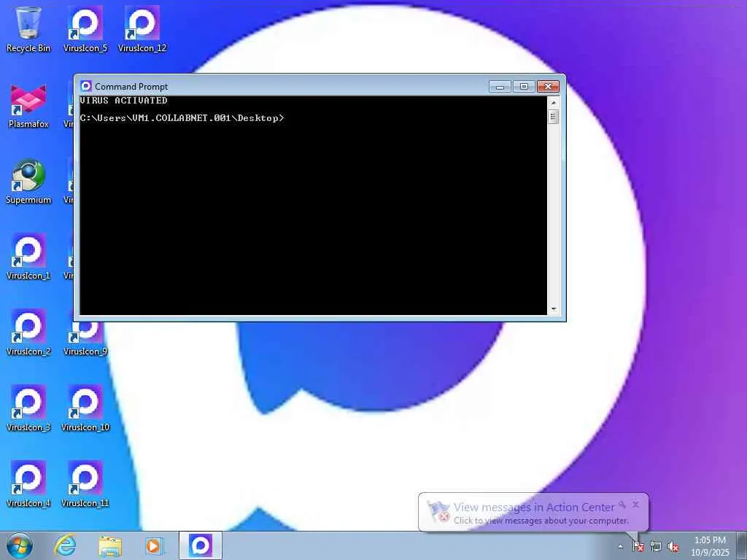Open Windows Media Player from the taskbar
The height and width of the screenshot is (560, 747).
(x=154, y=545)
